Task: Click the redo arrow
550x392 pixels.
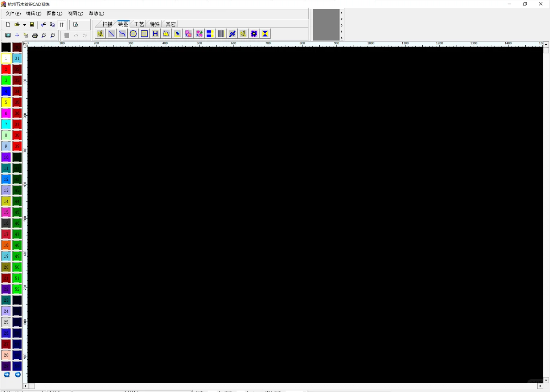Action: (x=85, y=35)
